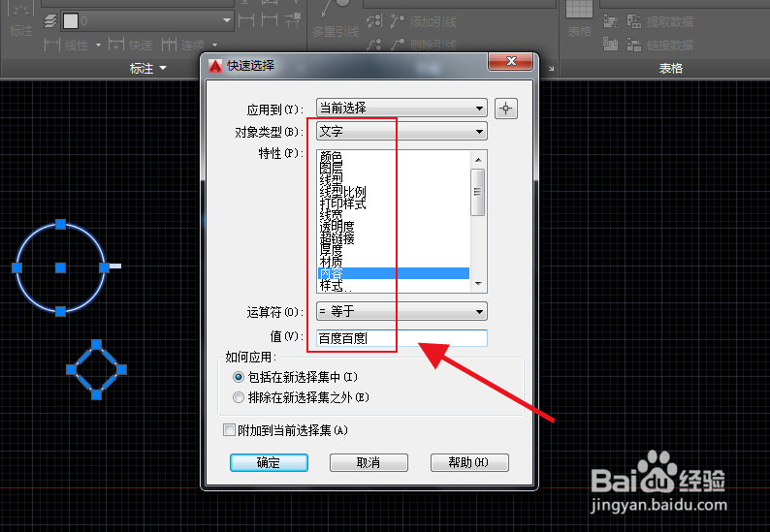Viewport: 770px width, 532px height.
Task: Select the 连续 dimension tool
Action: (183, 46)
